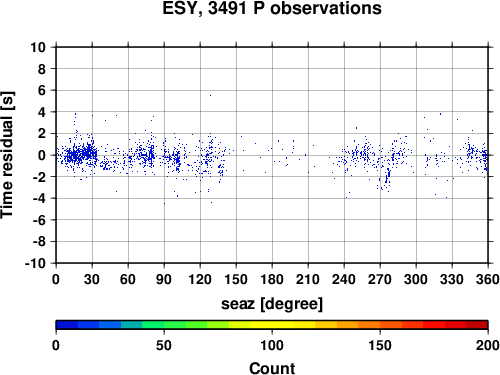Click the Count label under colorbar

[272, 368]
